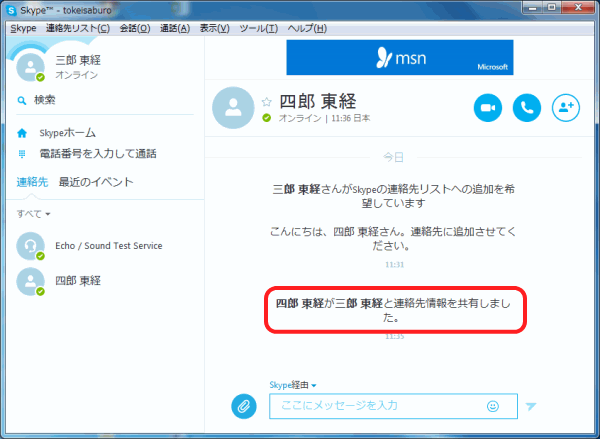Click the send message arrow icon
The width and height of the screenshot is (600, 439).
click(x=531, y=406)
